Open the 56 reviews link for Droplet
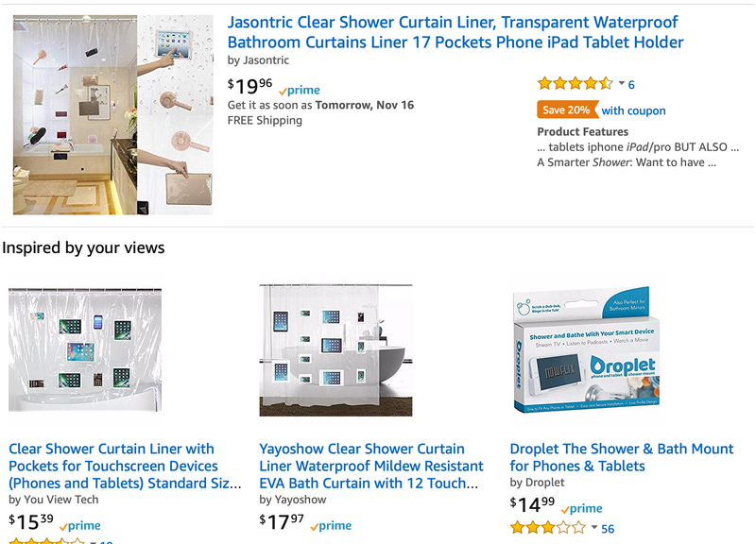The width and height of the screenshot is (756, 544). [608, 529]
